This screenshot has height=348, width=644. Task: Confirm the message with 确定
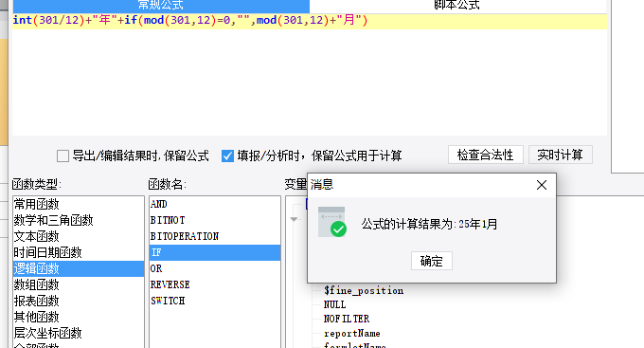[432, 261]
